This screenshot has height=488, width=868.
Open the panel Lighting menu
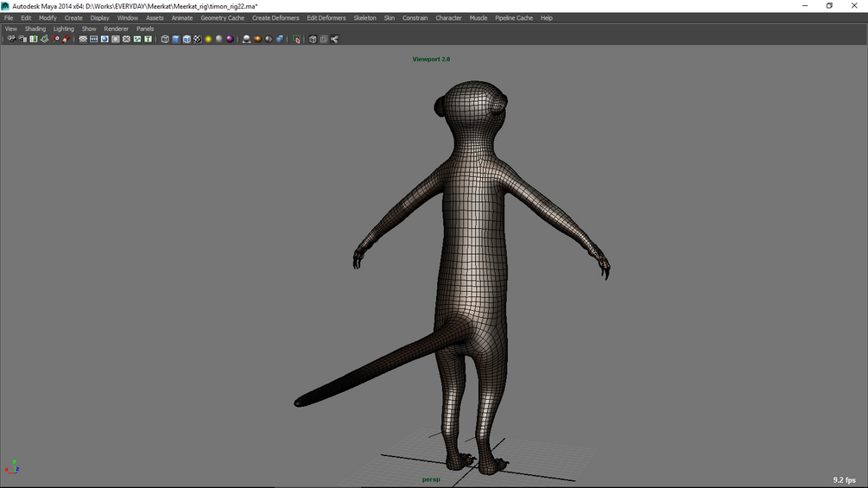64,29
